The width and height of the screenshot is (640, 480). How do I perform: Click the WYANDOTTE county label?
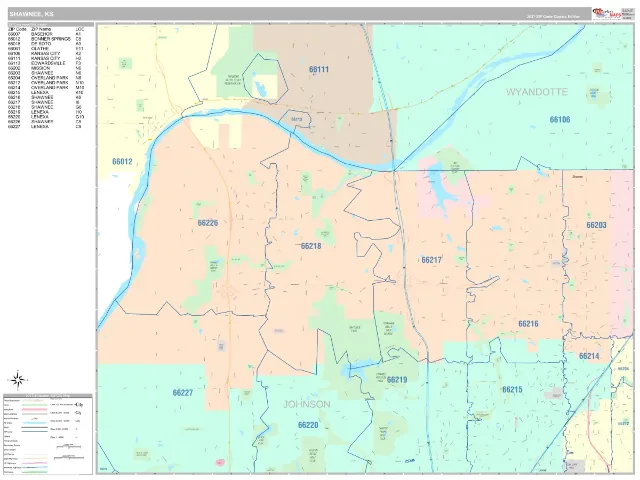[x=537, y=92]
